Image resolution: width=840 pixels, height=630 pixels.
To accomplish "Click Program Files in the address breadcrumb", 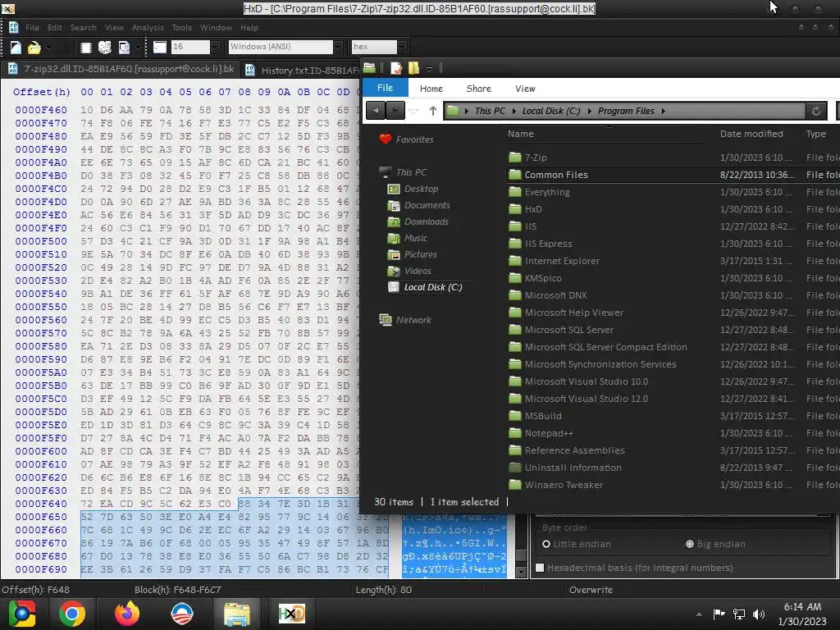I will (x=626, y=111).
